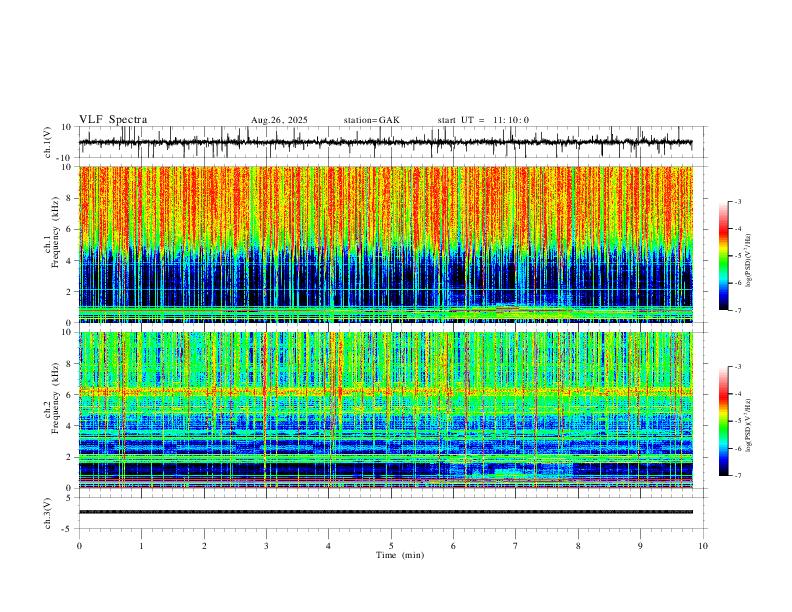This screenshot has width=792, height=612.
Task: Click the lower color bar's log(PSD) label
Action: [x=749, y=425]
